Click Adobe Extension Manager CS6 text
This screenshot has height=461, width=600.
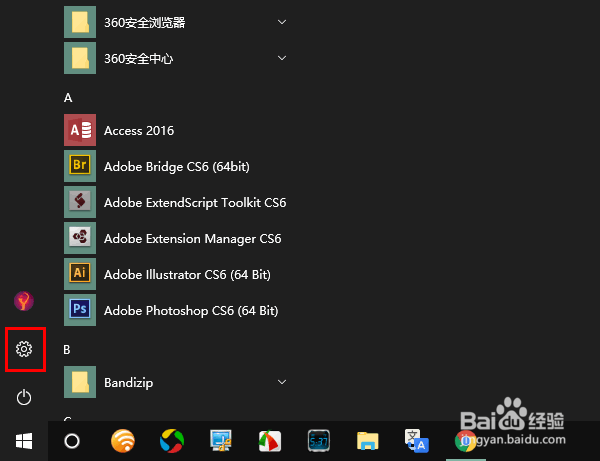(x=192, y=239)
